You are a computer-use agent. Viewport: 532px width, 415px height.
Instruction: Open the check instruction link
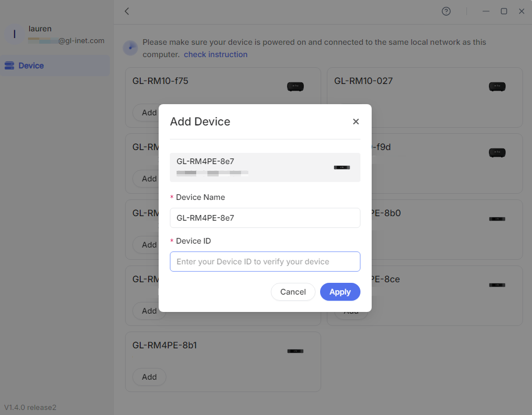[x=215, y=54]
